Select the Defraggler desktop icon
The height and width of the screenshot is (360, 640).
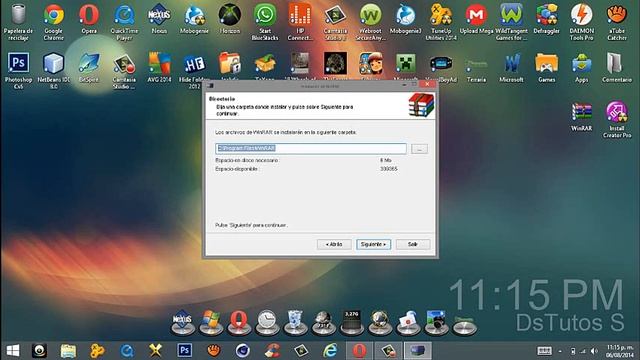[547, 19]
